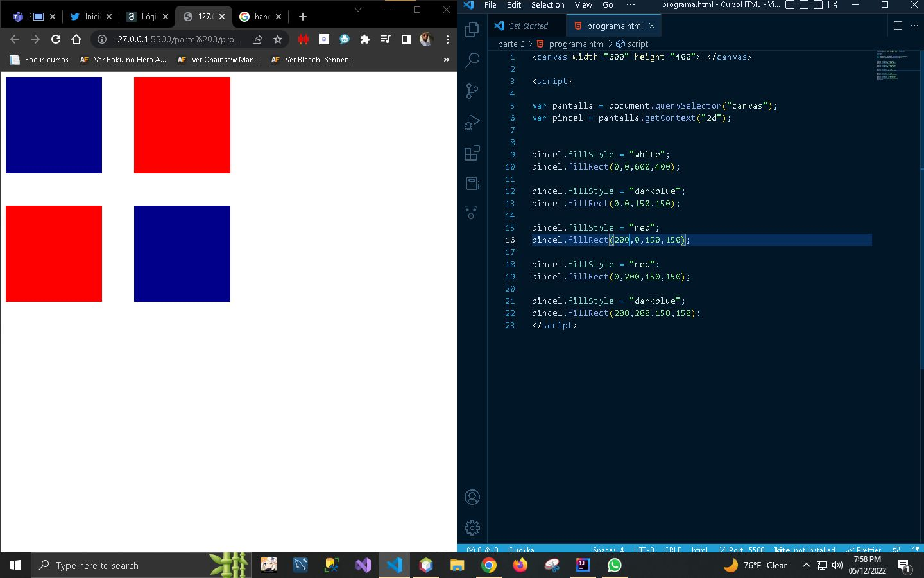Open the Selection menu
The height and width of the screenshot is (578, 924).
click(x=547, y=5)
